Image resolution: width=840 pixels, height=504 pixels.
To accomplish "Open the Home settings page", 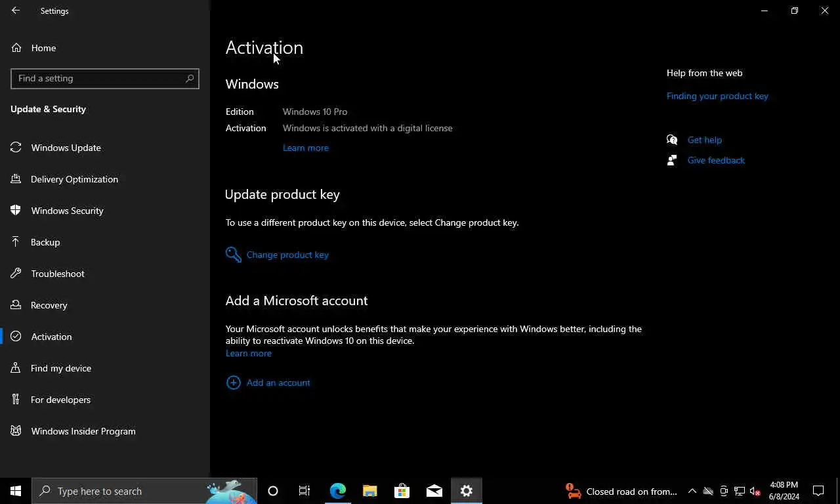I will click(105, 48).
